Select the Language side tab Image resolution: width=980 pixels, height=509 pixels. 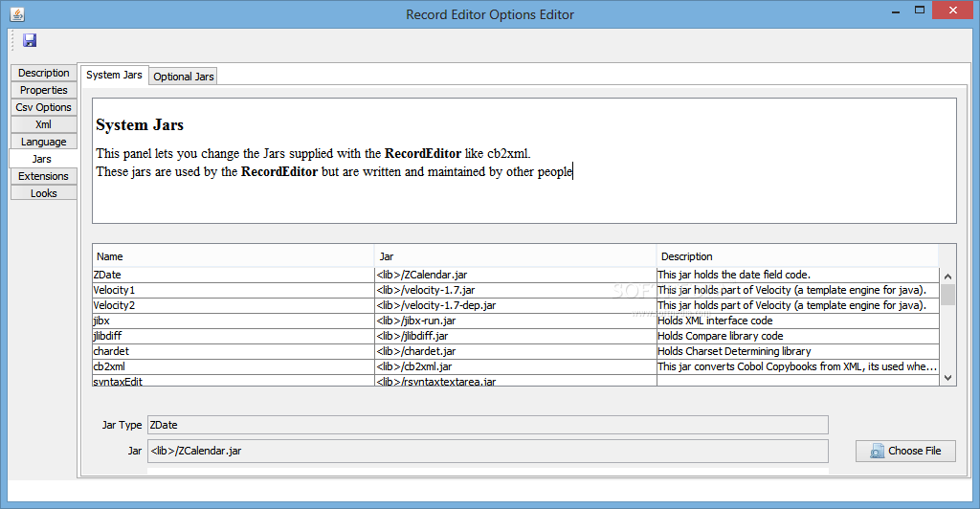pyautogui.click(x=43, y=142)
